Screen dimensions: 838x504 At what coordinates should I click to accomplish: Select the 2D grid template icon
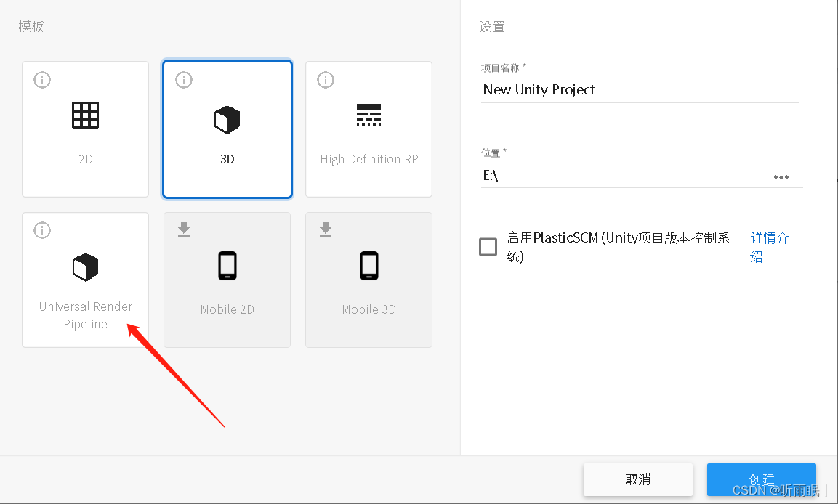(86, 115)
